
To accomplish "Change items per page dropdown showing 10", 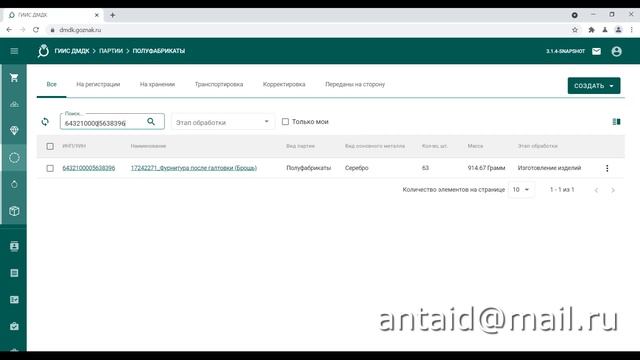I will tap(521, 190).
